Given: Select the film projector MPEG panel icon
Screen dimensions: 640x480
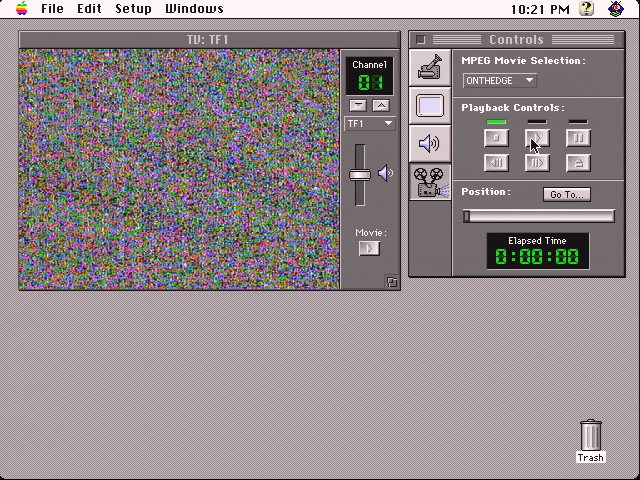Looking at the screenshot, I should pos(430,182).
